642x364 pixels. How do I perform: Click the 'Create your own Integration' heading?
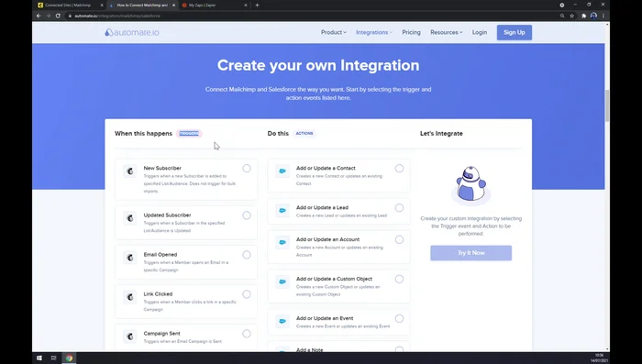click(318, 65)
